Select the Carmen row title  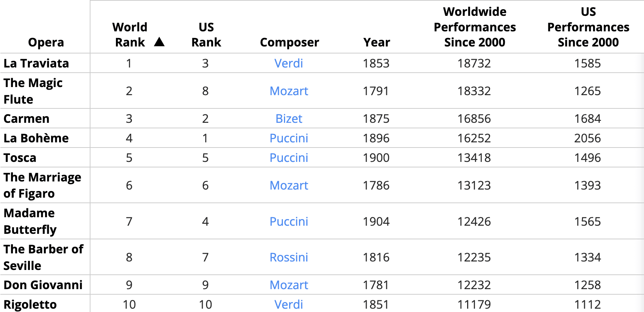(27, 119)
